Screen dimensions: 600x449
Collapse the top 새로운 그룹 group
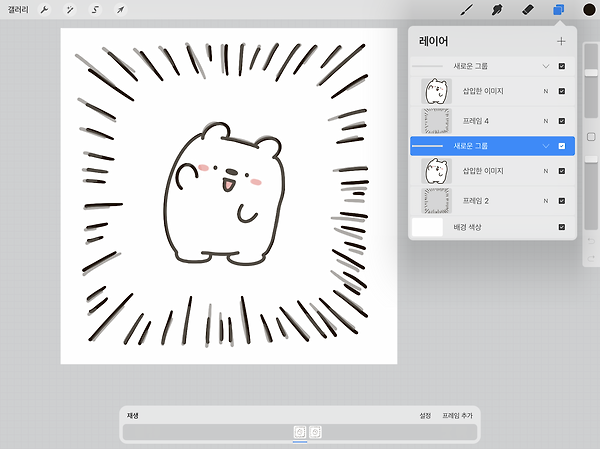[546, 66]
